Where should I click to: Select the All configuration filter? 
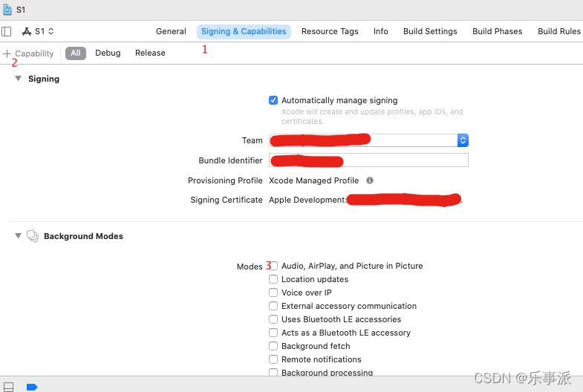(x=76, y=53)
